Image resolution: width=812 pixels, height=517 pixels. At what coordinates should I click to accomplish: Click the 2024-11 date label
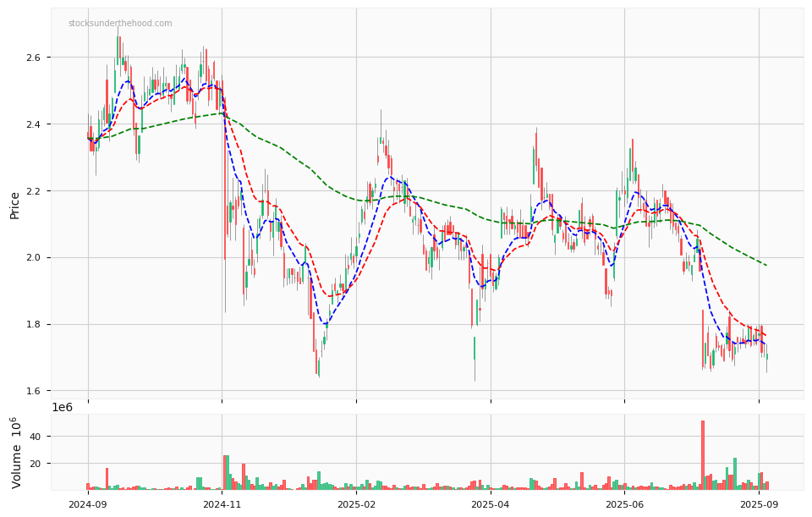tap(222, 504)
